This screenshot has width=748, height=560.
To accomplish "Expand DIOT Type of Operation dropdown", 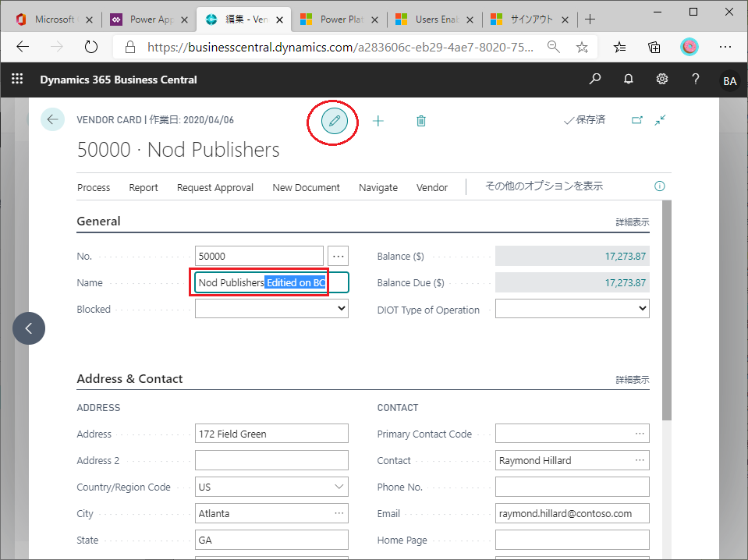I will 643,308.
